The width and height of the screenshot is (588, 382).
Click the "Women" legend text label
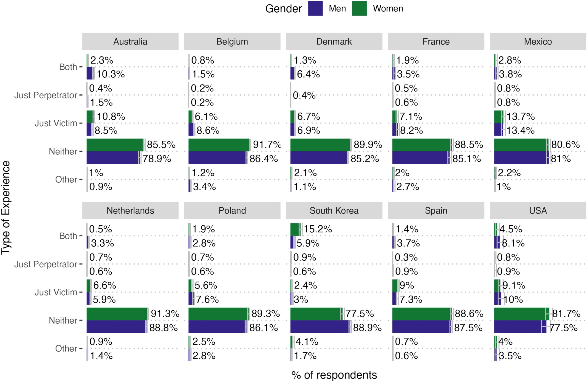[x=388, y=9]
